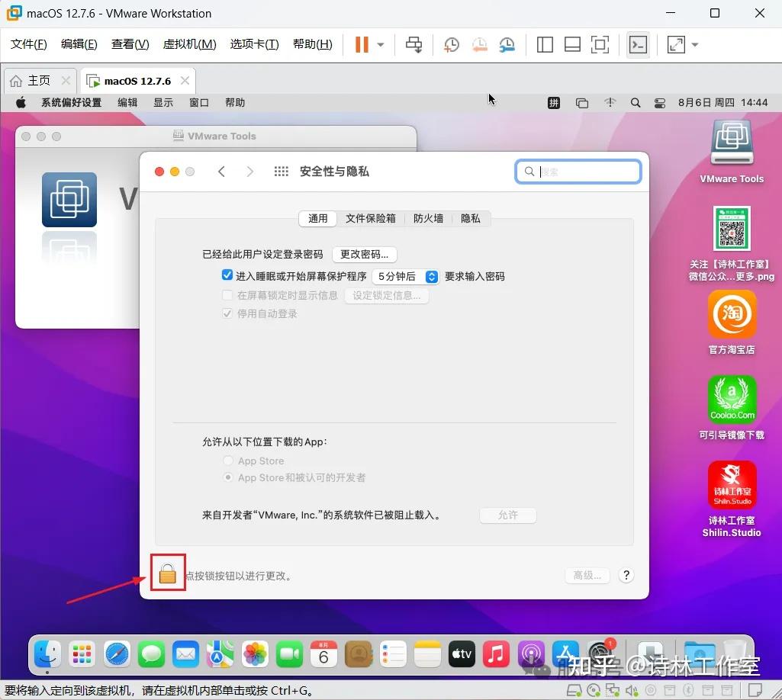Open the 文件(F) menu

pyautogui.click(x=28, y=44)
